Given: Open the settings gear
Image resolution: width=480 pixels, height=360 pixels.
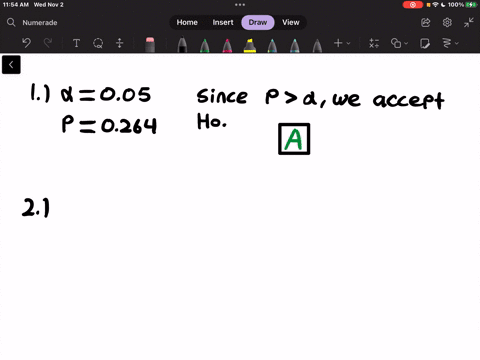Looking at the screenshot, I should click(447, 22).
